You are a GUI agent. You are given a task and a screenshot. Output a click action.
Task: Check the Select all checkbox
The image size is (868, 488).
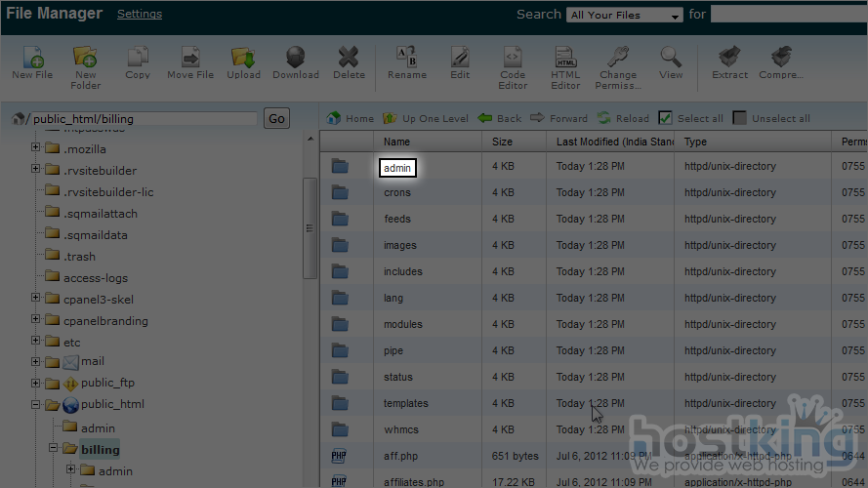pos(665,118)
